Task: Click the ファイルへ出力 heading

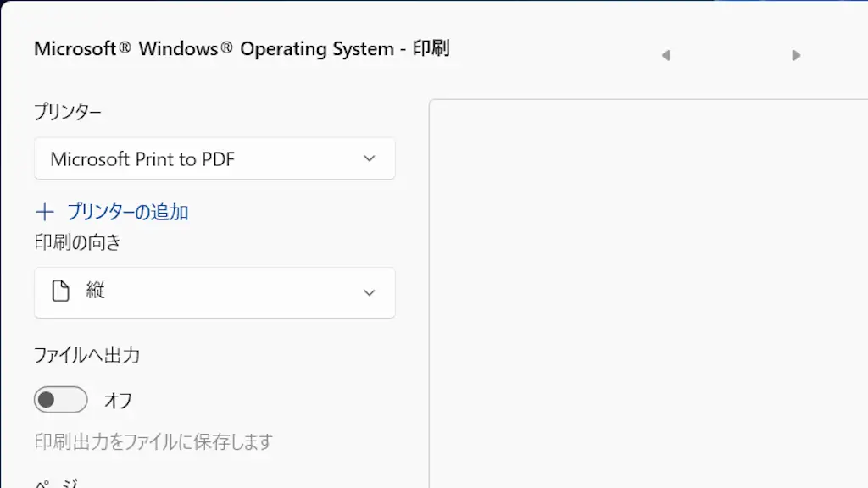Action: [87, 356]
